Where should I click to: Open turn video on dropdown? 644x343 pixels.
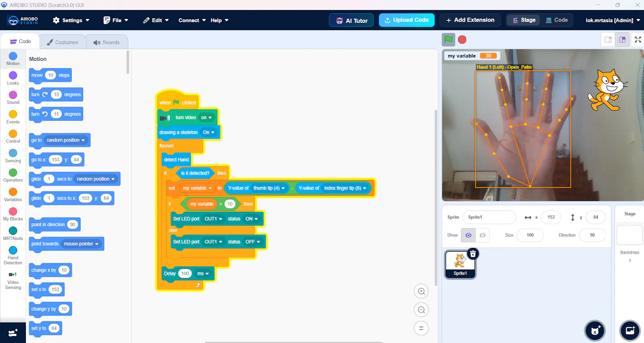[206, 118]
